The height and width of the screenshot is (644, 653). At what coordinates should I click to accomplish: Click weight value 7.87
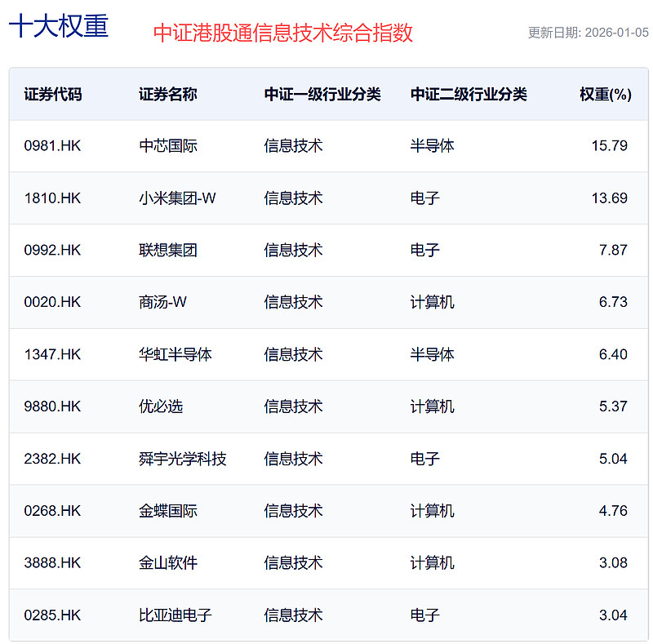[613, 251]
